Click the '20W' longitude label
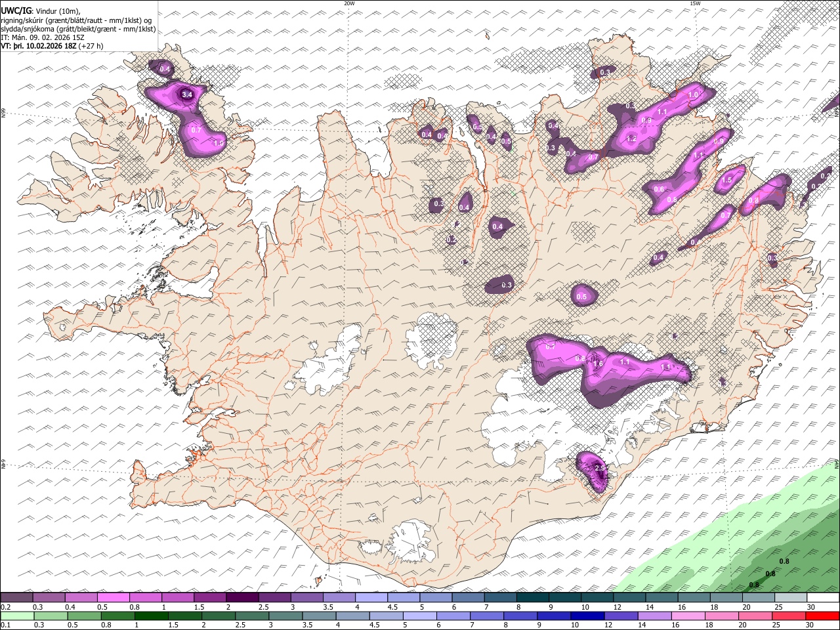The height and width of the screenshot is (630, 840). 349,3
